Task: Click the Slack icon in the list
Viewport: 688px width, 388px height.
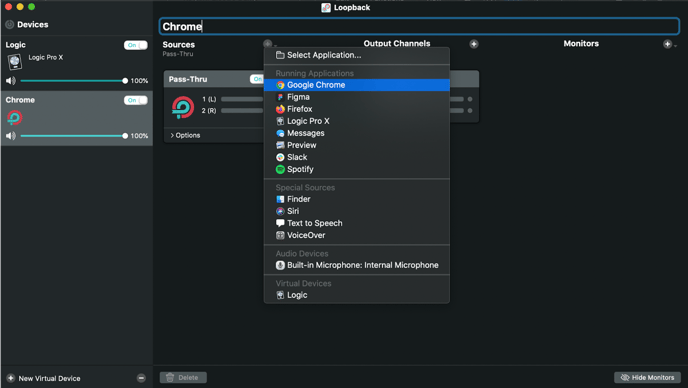Action: pos(280,157)
